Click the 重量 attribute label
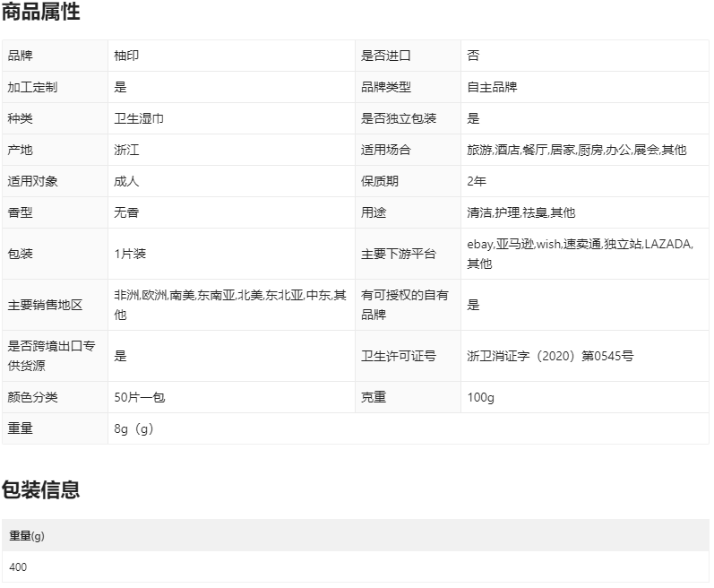714x588 pixels. [x=20, y=428]
